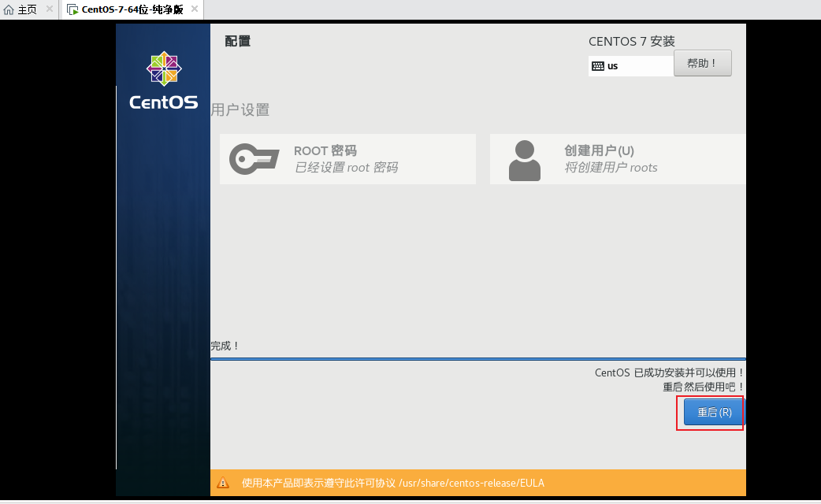Click the 已经设置 root 密码 status text
The width and height of the screenshot is (821, 504).
pos(346,168)
